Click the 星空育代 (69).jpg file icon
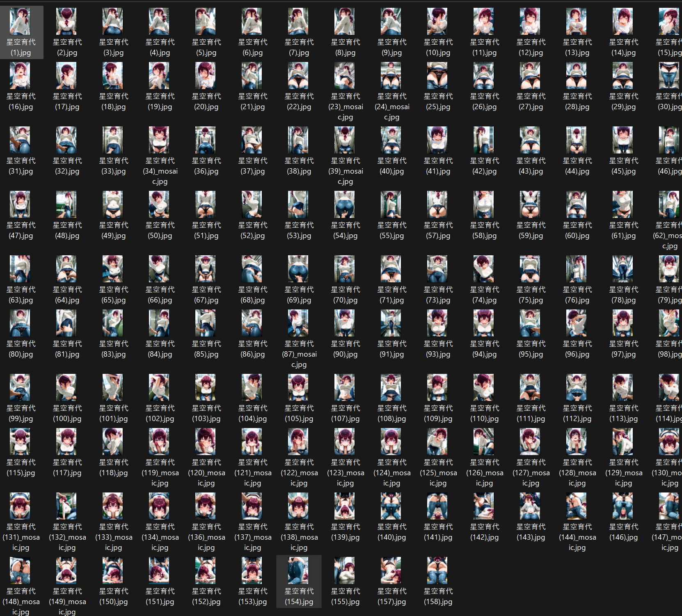The width and height of the screenshot is (682, 616). pyautogui.click(x=298, y=269)
